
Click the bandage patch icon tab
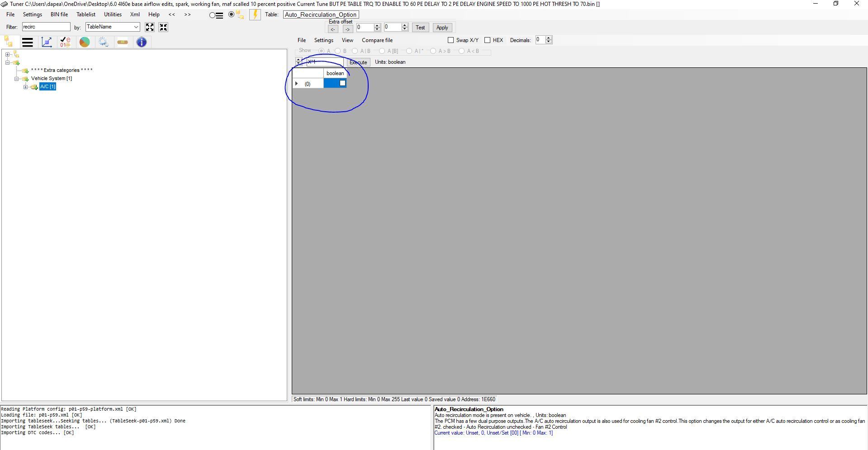pos(123,42)
